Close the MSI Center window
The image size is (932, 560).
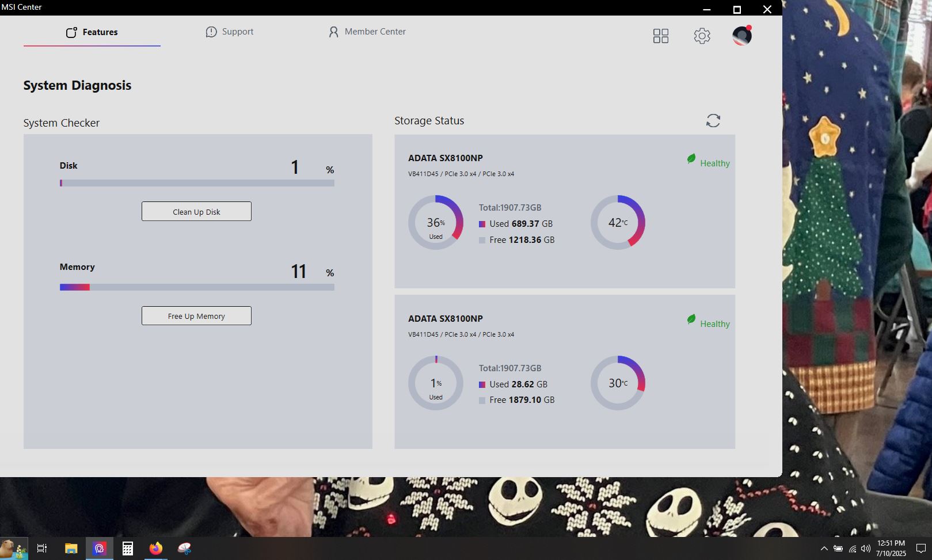(x=767, y=9)
